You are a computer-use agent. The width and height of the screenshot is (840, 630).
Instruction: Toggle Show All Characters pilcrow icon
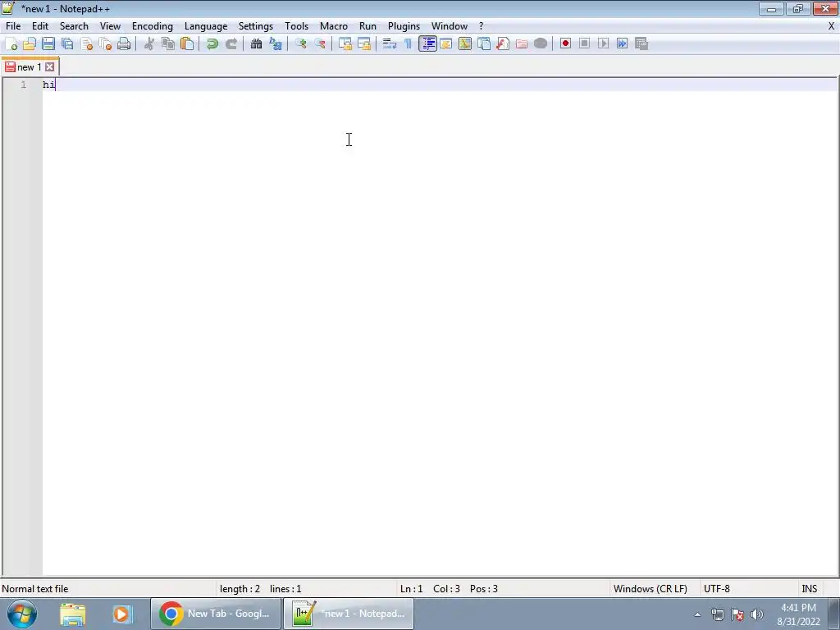[x=409, y=44]
